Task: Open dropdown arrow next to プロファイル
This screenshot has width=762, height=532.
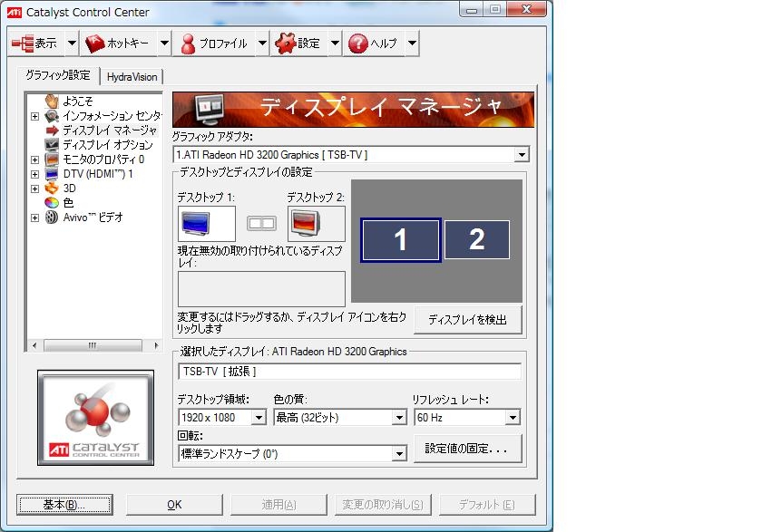Action: pyautogui.click(x=262, y=44)
